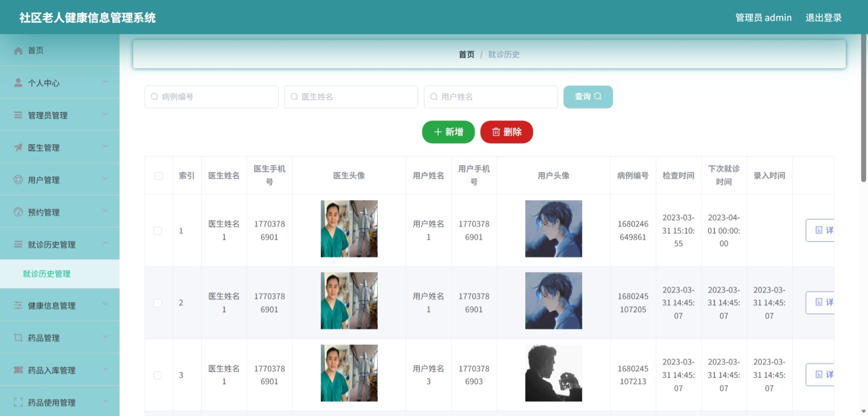The width and height of the screenshot is (868, 416).
Task: Click the search icon in 用户姓名 field
Action: tap(434, 97)
